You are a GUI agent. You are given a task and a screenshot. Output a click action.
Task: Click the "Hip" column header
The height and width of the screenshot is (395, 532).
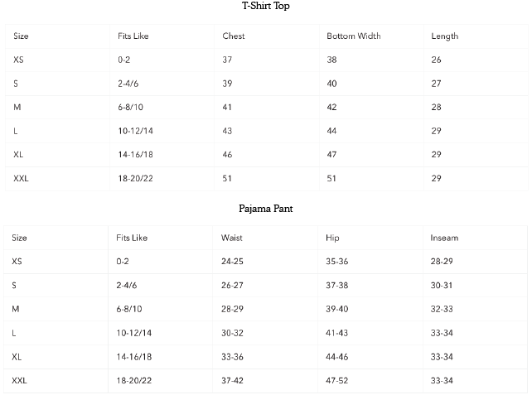332,238
